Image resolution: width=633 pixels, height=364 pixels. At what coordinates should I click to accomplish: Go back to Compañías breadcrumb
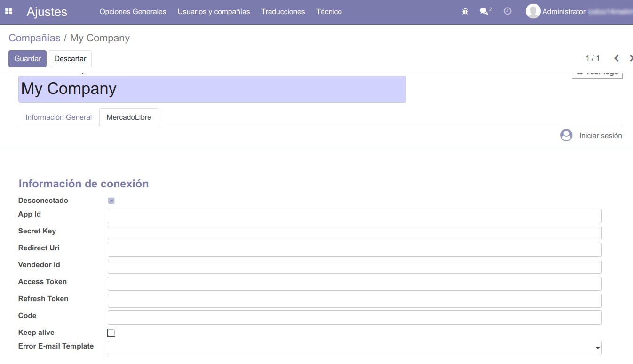pyautogui.click(x=34, y=38)
